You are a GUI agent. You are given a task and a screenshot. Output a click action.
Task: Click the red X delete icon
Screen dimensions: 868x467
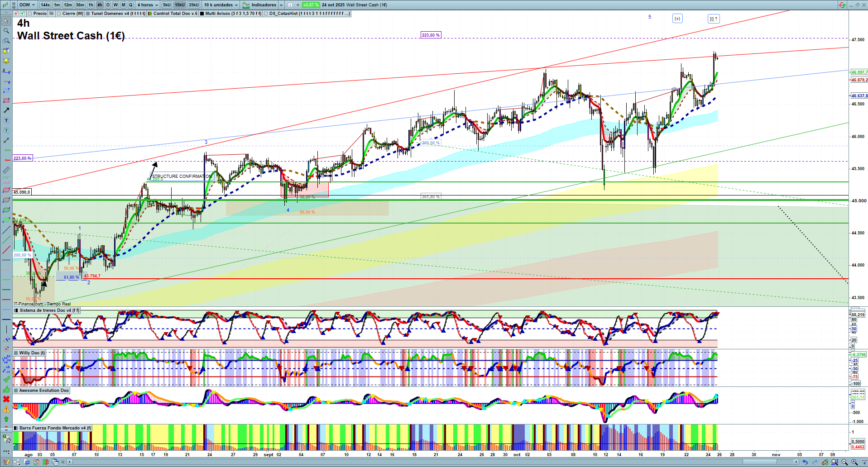pos(6,399)
